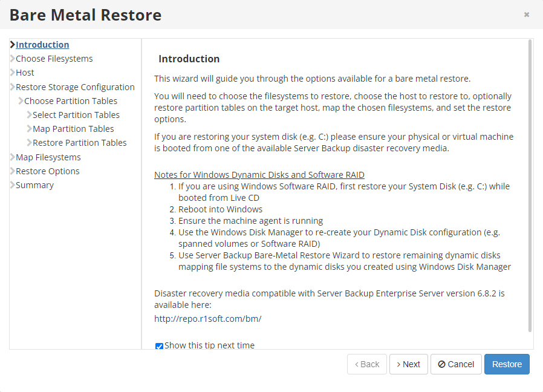Viewport: 543px width, 392px height.
Task: Open the Introduction wizard step
Action: pos(42,45)
